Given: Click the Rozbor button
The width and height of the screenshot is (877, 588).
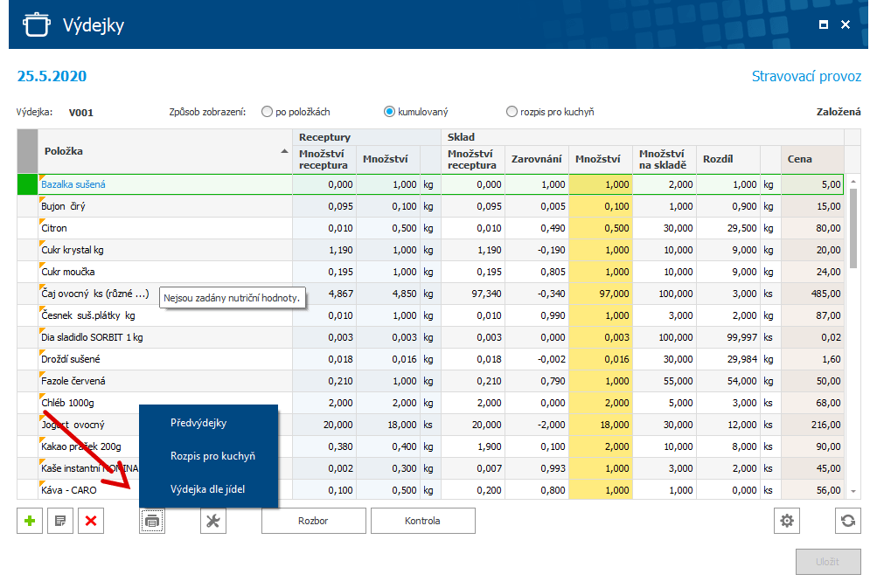Looking at the screenshot, I should 313,521.
